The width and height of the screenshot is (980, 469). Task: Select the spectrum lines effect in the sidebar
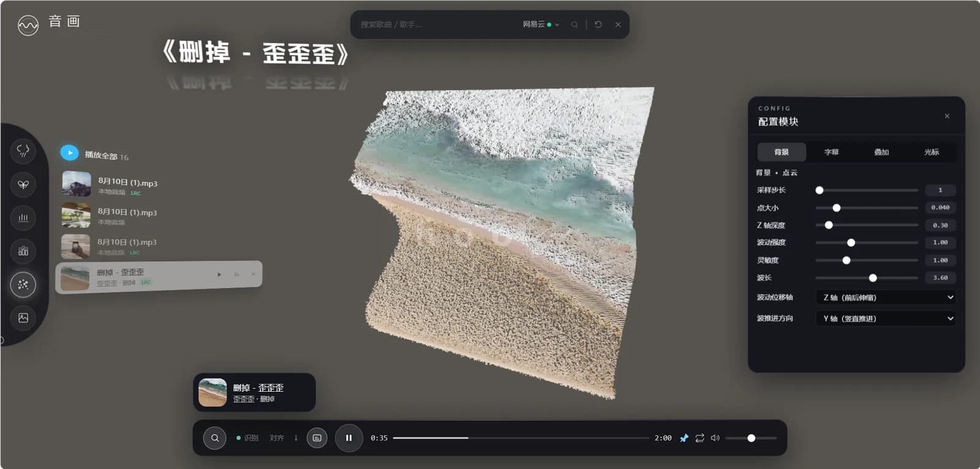point(23,217)
